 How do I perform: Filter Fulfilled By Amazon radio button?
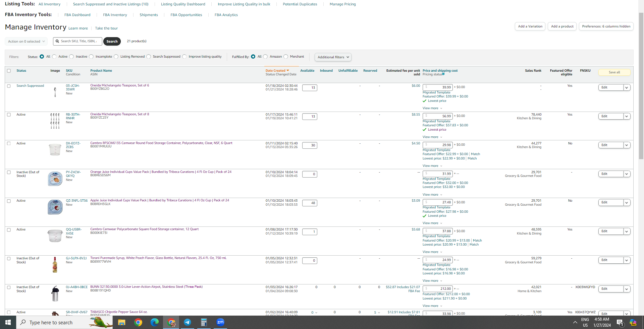tap(266, 57)
